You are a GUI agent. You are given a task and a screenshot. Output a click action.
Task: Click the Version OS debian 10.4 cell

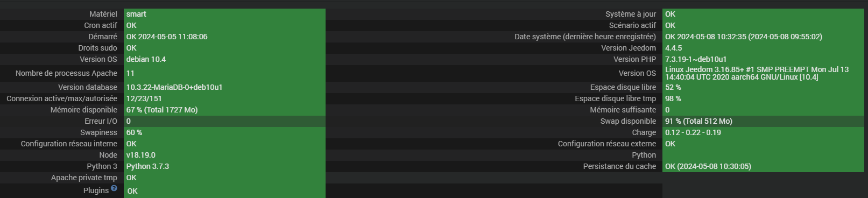click(224, 59)
